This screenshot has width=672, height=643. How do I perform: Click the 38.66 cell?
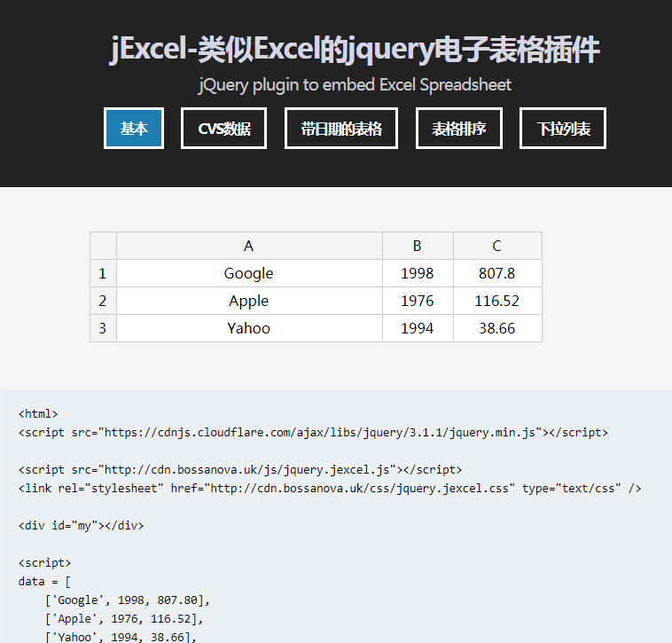click(497, 328)
